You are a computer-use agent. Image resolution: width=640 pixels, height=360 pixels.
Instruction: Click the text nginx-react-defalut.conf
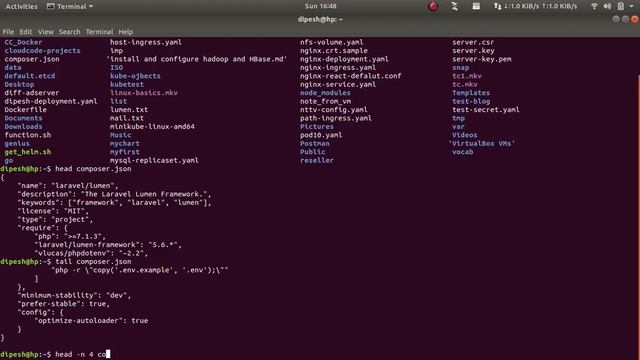pos(351,76)
